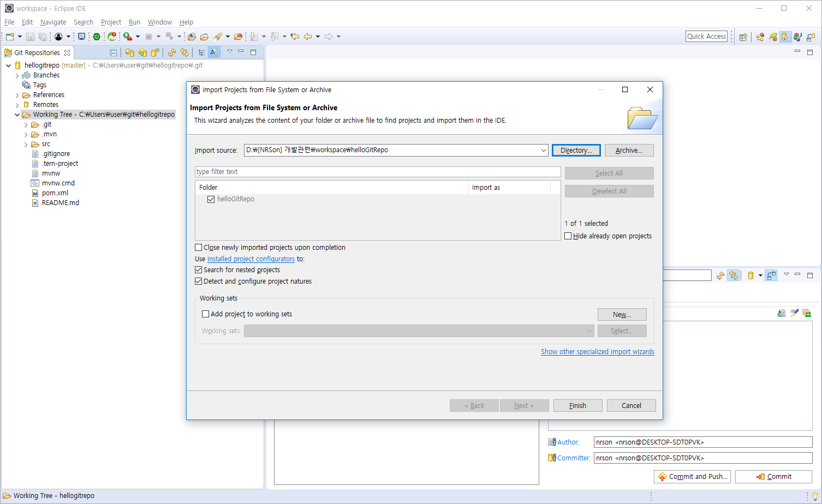This screenshot has width=822, height=504.
Task: Collapse the Working Tree node
Action: (x=17, y=115)
